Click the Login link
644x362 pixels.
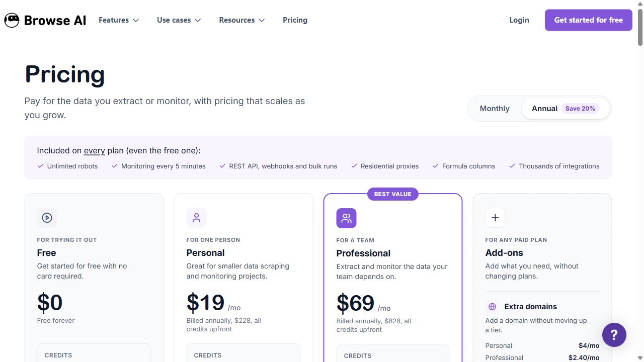pos(519,20)
